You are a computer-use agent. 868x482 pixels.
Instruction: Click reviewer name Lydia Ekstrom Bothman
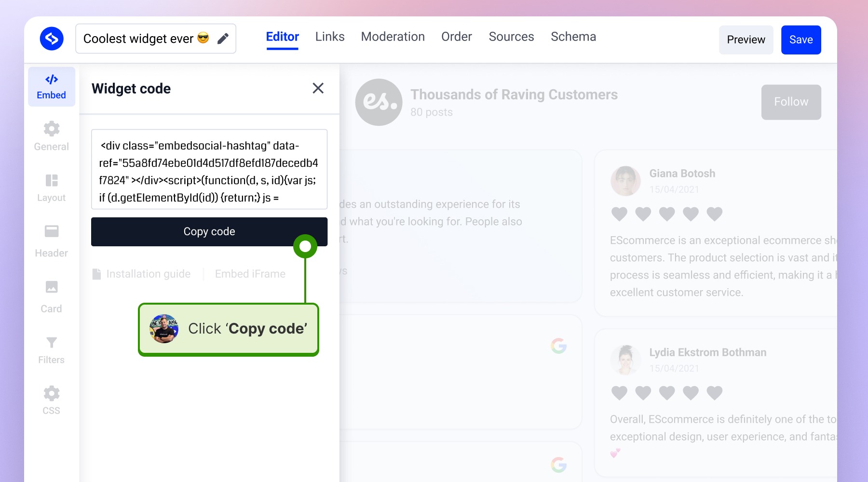point(708,352)
